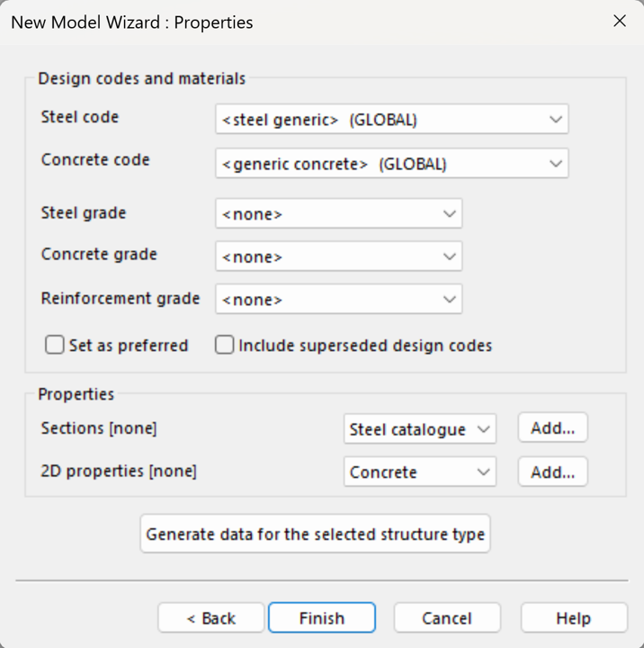Open the Reinforcement grade dropdown list

point(338,300)
